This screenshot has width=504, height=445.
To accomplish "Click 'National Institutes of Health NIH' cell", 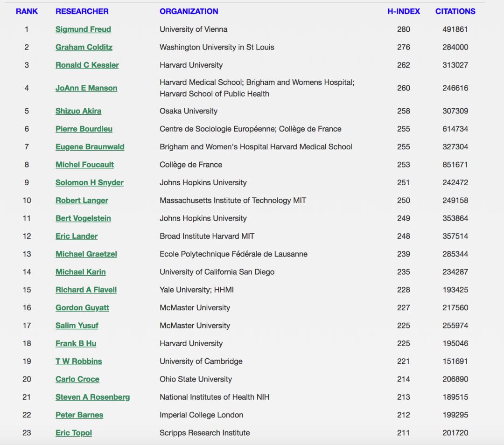I will coord(215,397).
